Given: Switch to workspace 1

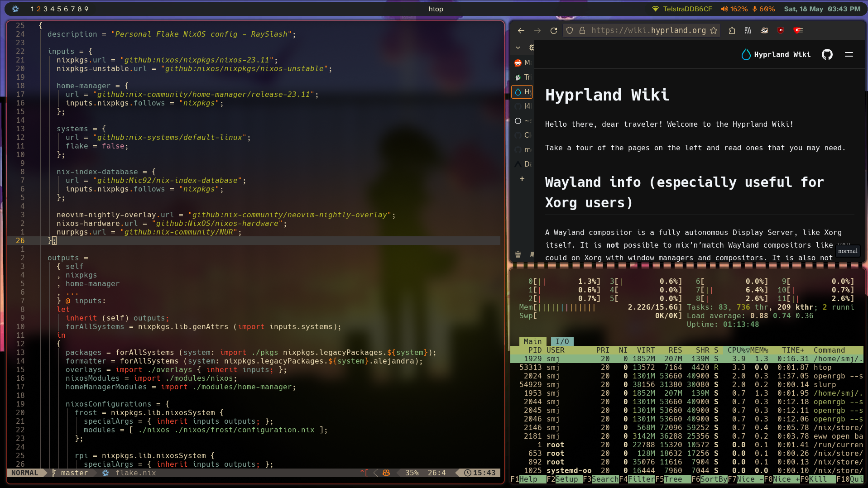Looking at the screenshot, I should coord(33,9).
